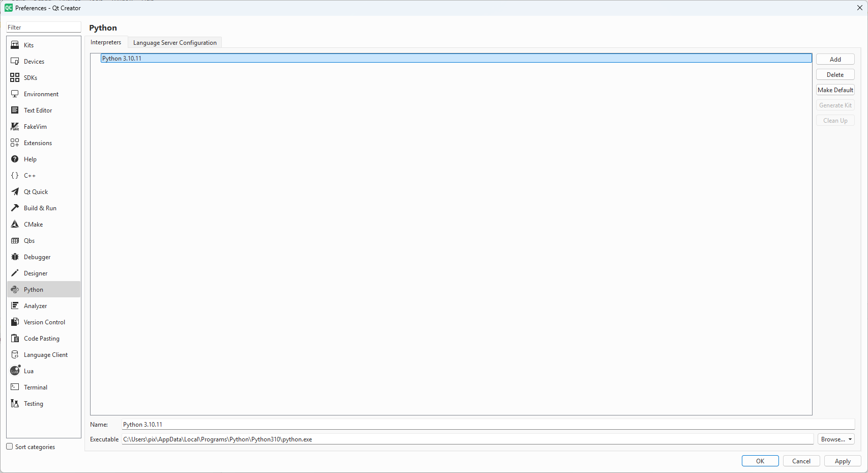Open the Designer pencil icon

click(x=15, y=273)
